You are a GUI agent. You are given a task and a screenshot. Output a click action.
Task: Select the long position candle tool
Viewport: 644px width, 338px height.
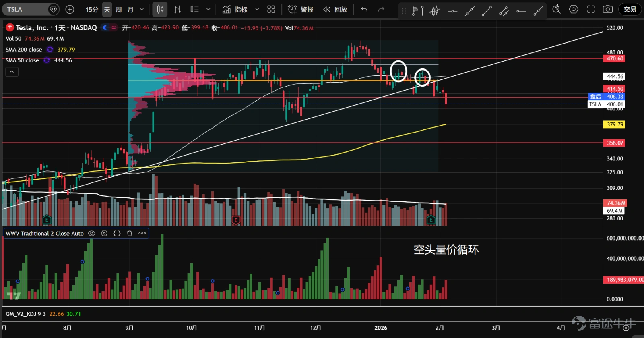435,11
